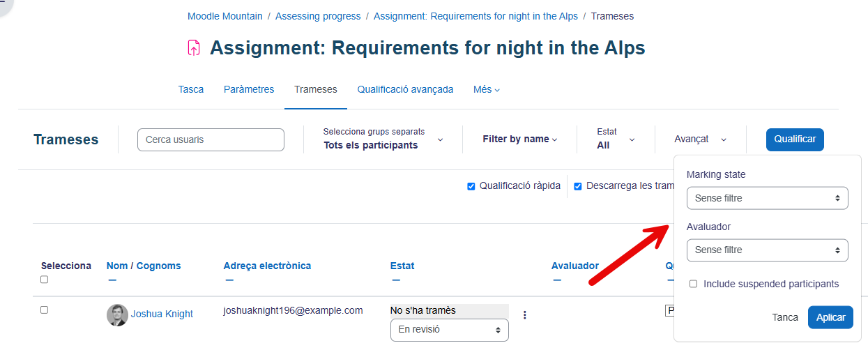This screenshot has width=868, height=350.
Task: Switch to the Paràmetres tab
Action: tap(249, 89)
